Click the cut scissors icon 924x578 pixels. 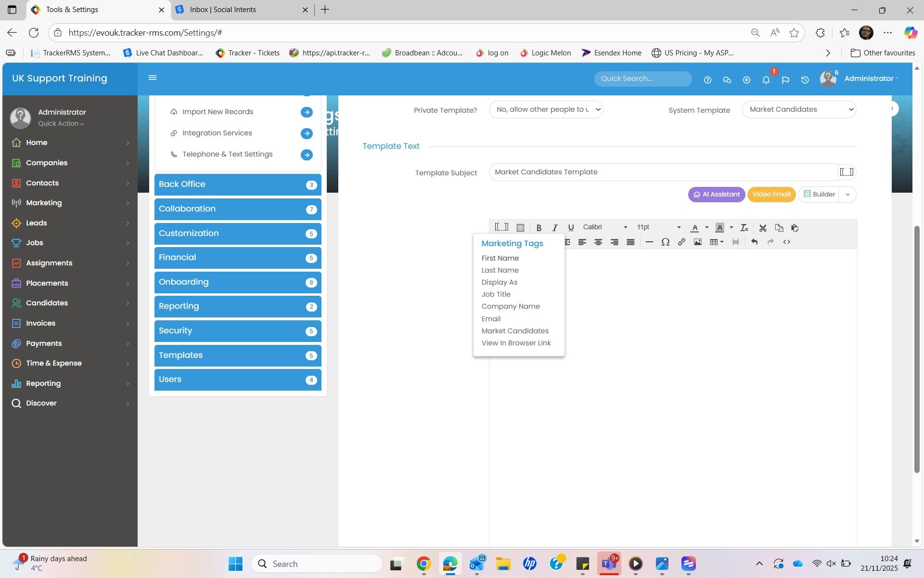pyautogui.click(x=763, y=228)
